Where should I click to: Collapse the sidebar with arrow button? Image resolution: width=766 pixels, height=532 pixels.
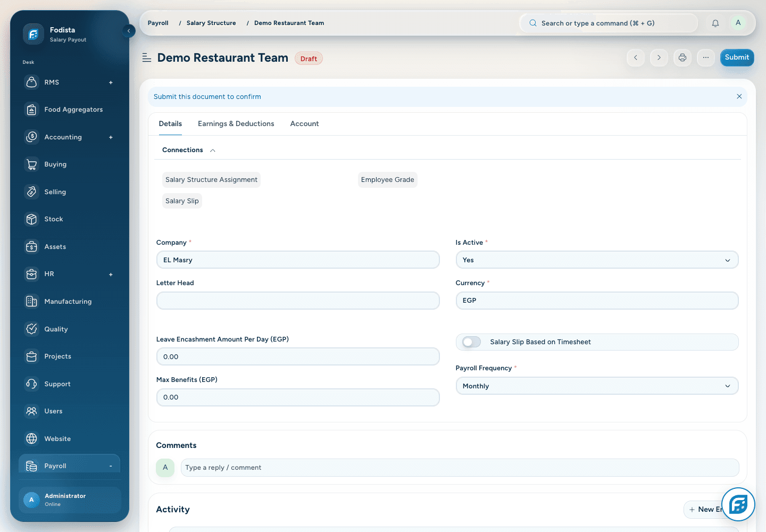(x=129, y=31)
